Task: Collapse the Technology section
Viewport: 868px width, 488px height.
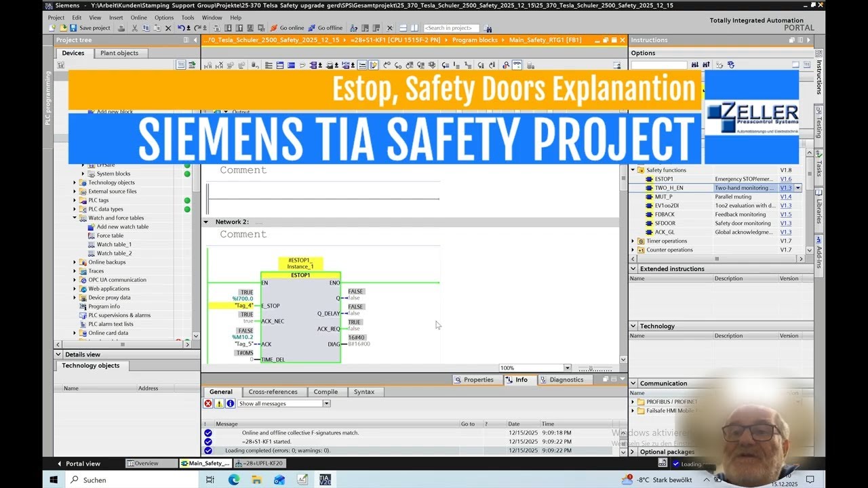Action: (633, 326)
